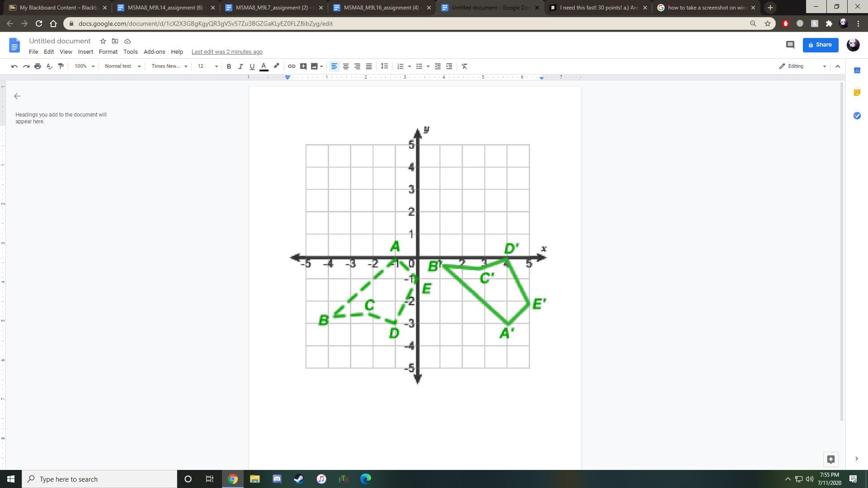
Task: Toggle Underline formatting
Action: coord(252,66)
